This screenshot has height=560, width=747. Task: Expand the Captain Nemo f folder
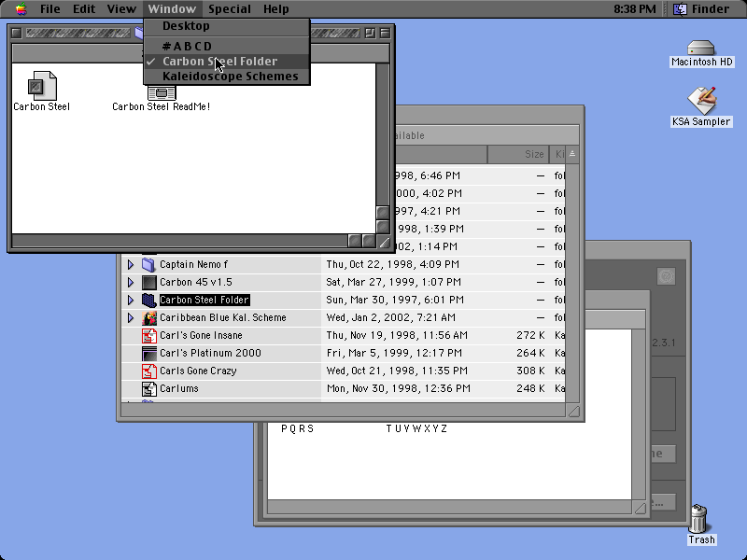(131, 264)
